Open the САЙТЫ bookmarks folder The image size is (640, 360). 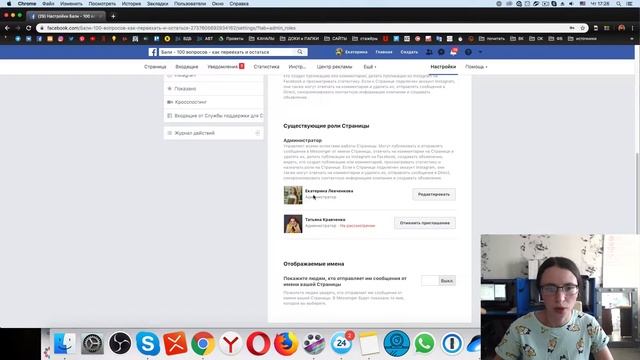tap(335, 39)
